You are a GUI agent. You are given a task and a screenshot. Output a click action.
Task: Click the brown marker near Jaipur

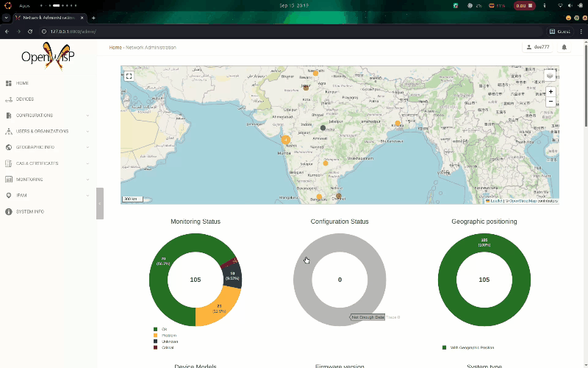point(306,88)
